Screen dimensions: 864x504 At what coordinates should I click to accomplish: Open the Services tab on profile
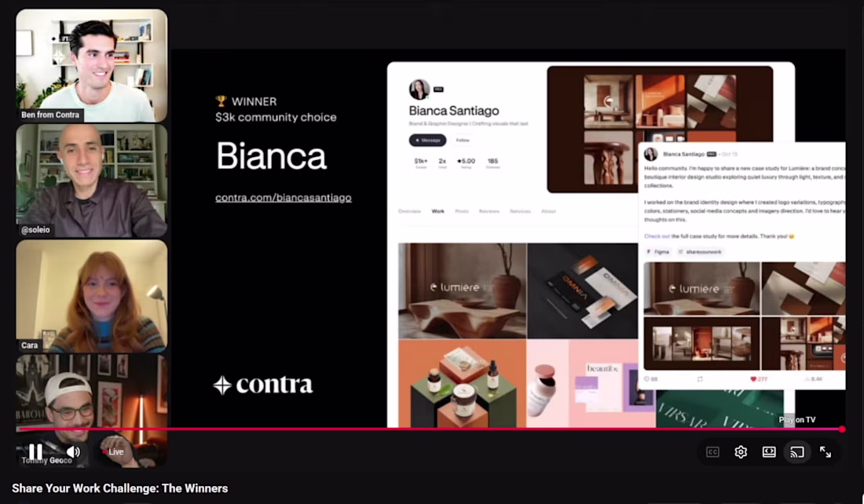[x=520, y=211]
